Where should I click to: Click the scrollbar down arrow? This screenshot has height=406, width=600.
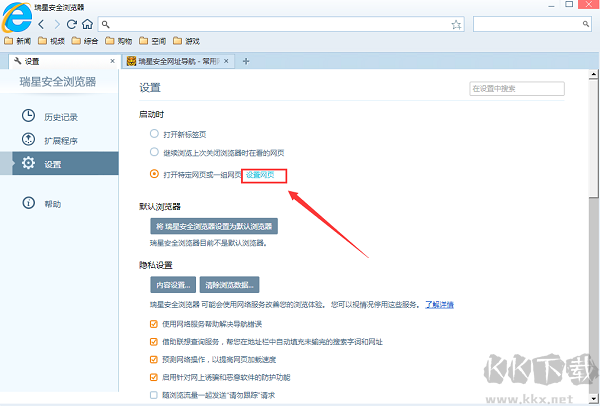pos(593,397)
